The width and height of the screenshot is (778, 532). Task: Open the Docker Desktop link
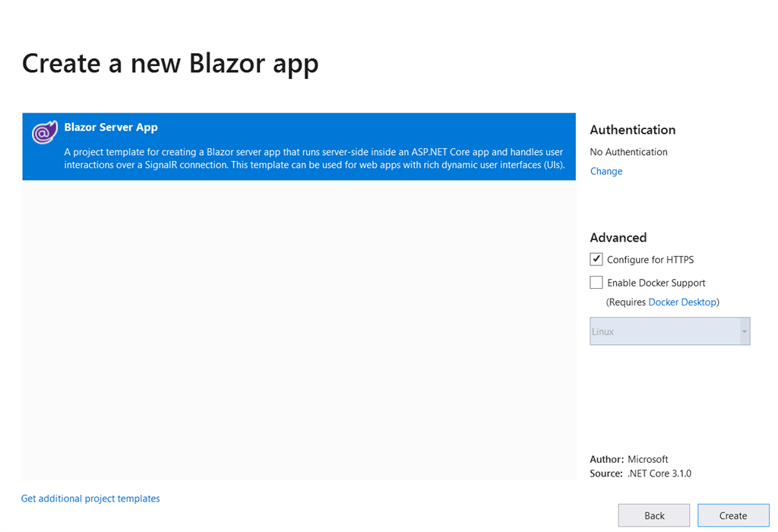click(x=682, y=302)
